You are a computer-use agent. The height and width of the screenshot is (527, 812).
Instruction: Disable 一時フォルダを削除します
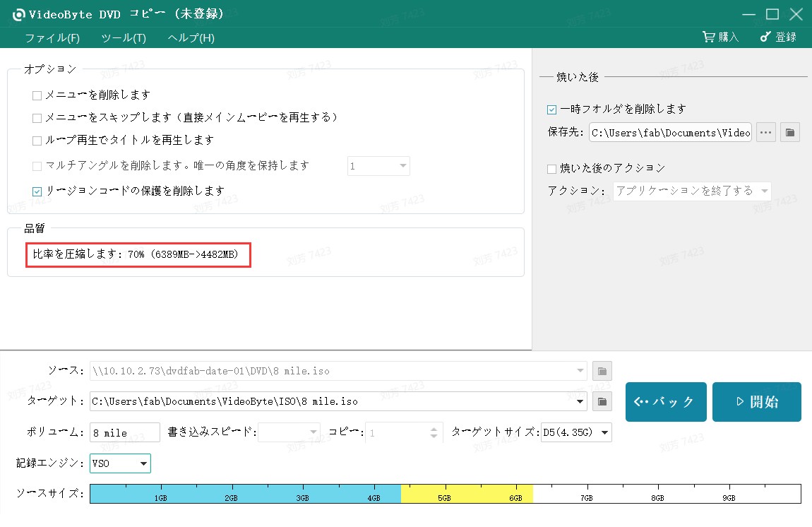coord(551,109)
